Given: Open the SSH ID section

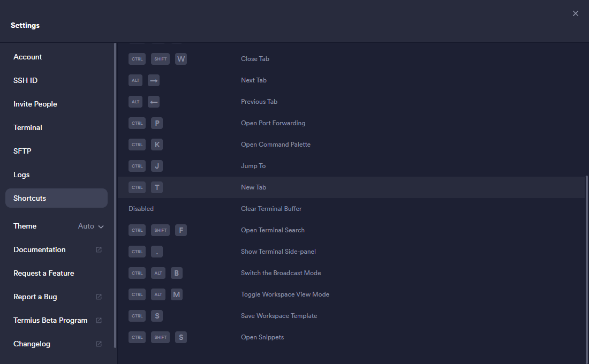Looking at the screenshot, I should 56,80.
